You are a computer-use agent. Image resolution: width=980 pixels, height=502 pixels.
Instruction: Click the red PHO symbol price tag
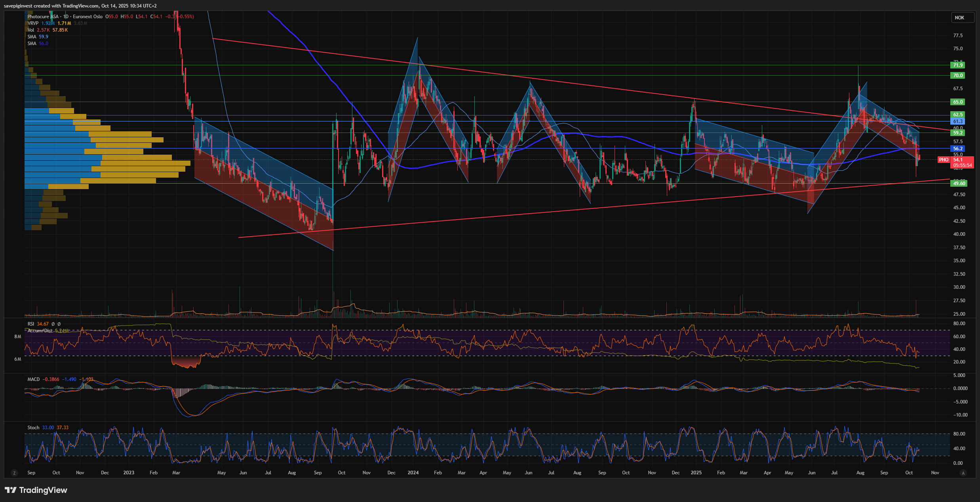(x=944, y=160)
